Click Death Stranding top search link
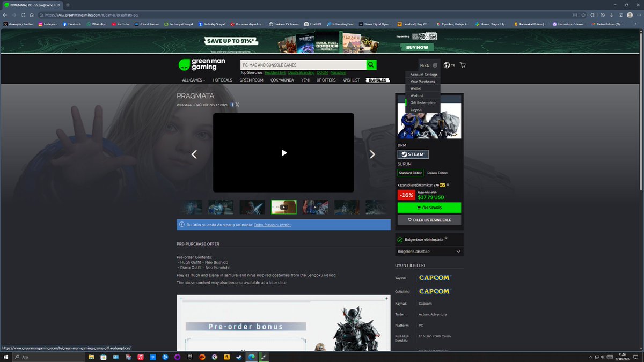Image resolution: width=644 pixels, height=362 pixels. click(301, 72)
